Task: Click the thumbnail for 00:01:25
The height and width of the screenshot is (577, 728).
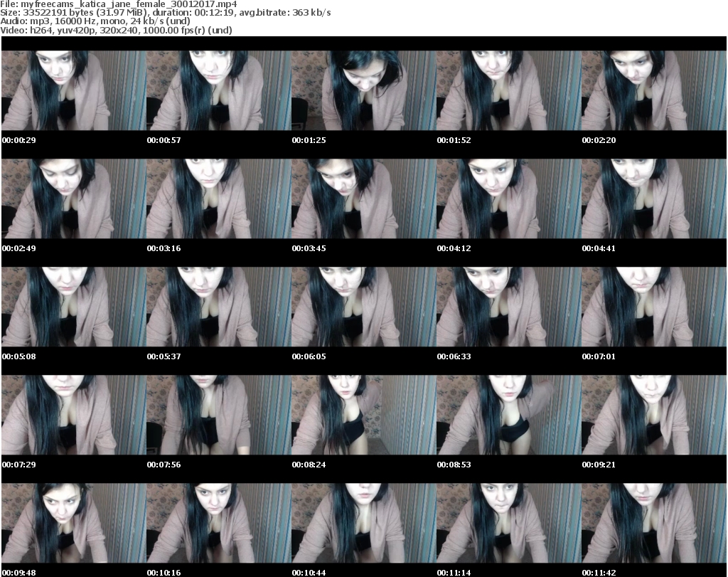Action: click(x=363, y=90)
